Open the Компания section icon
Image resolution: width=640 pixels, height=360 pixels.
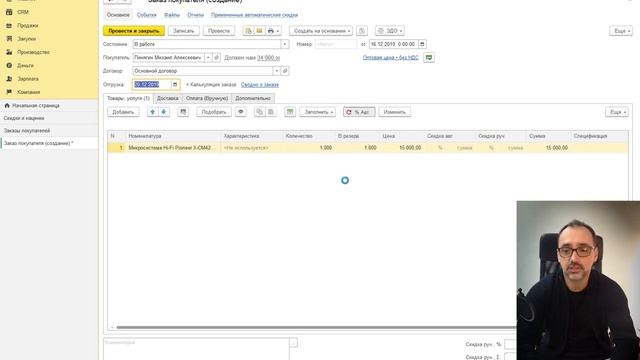point(9,92)
